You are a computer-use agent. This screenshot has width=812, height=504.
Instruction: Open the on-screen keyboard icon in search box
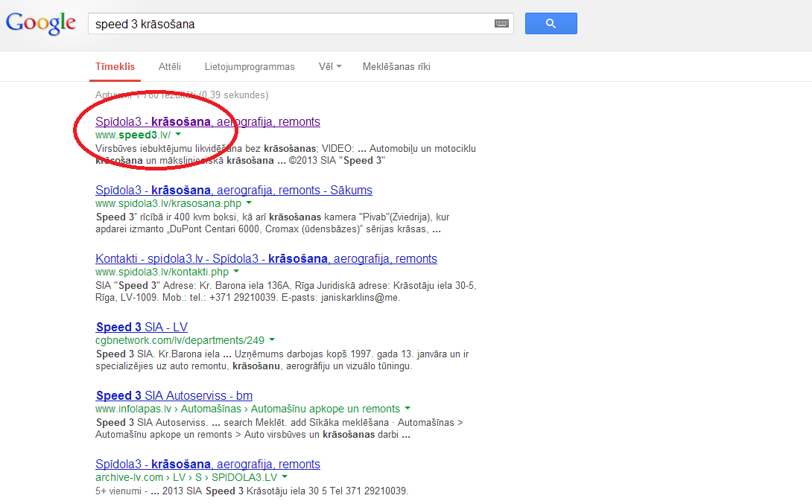pos(502,24)
